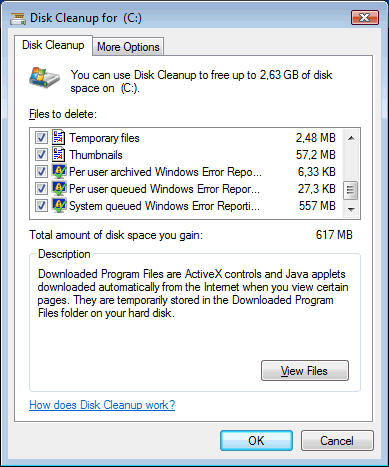Uncheck the Thumbnails checkbox
This screenshot has height=467, width=389.
click(x=41, y=155)
